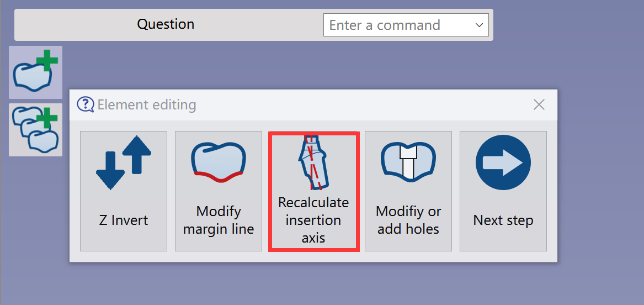Select the "Modify margin line" label
The height and width of the screenshot is (305, 644).
pyautogui.click(x=219, y=220)
